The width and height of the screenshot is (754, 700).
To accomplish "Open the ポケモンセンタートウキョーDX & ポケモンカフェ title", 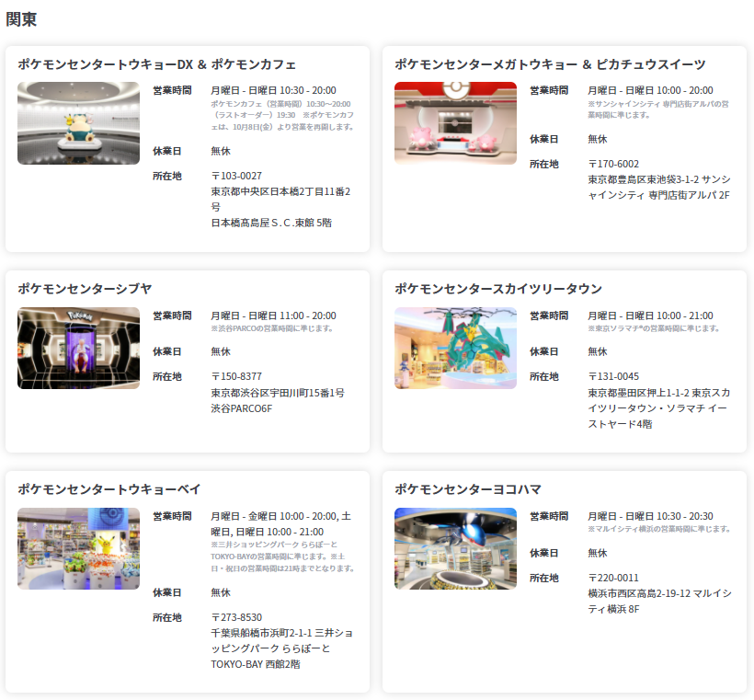I will tap(156, 64).
